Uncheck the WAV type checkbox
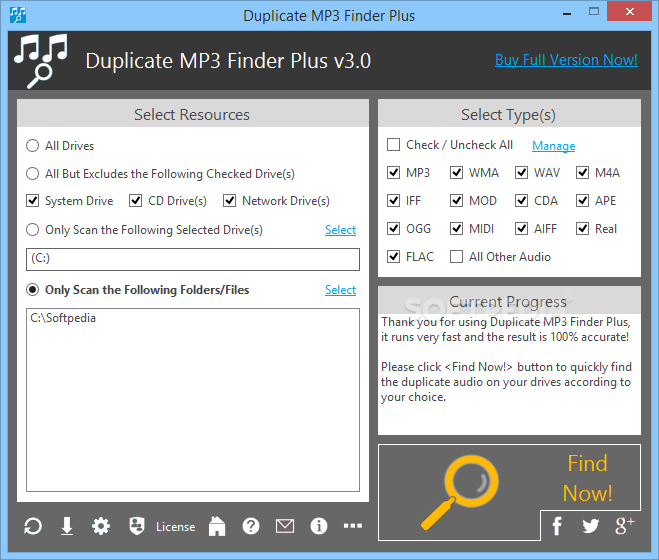The width and height of the screenshot is (659, 560). (522, 172)
